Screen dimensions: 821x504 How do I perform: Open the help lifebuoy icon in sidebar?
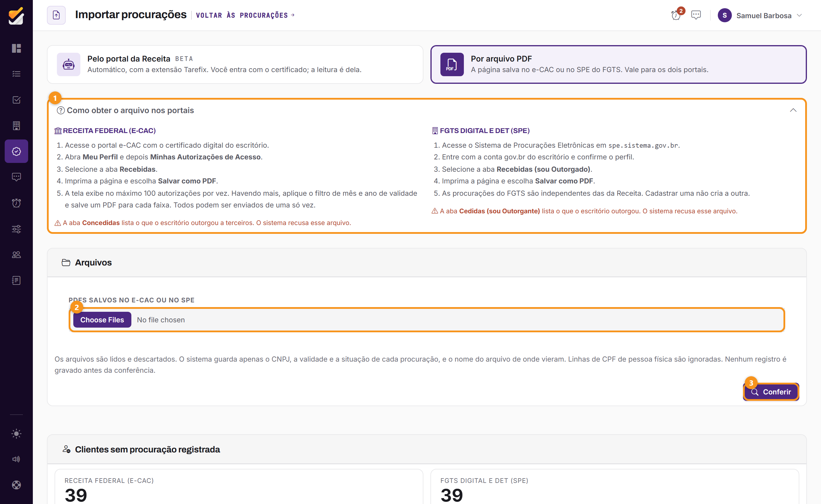16,485
